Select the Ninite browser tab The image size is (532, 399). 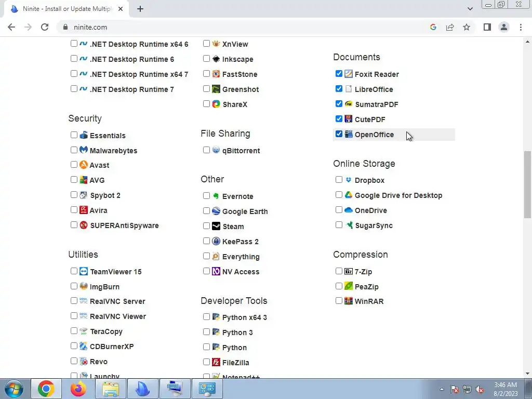point(66,9)
